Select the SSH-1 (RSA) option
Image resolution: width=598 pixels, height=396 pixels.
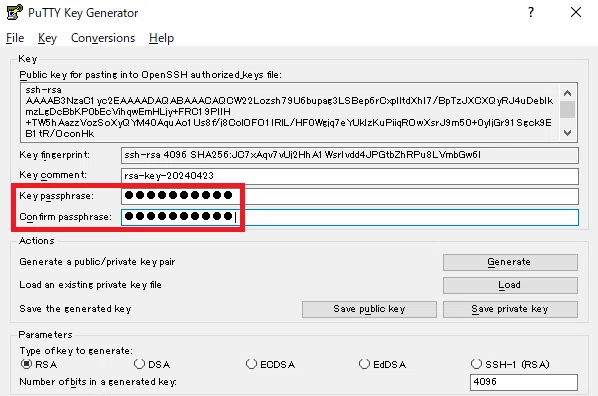pyautogui.click(x=476, y=364)
